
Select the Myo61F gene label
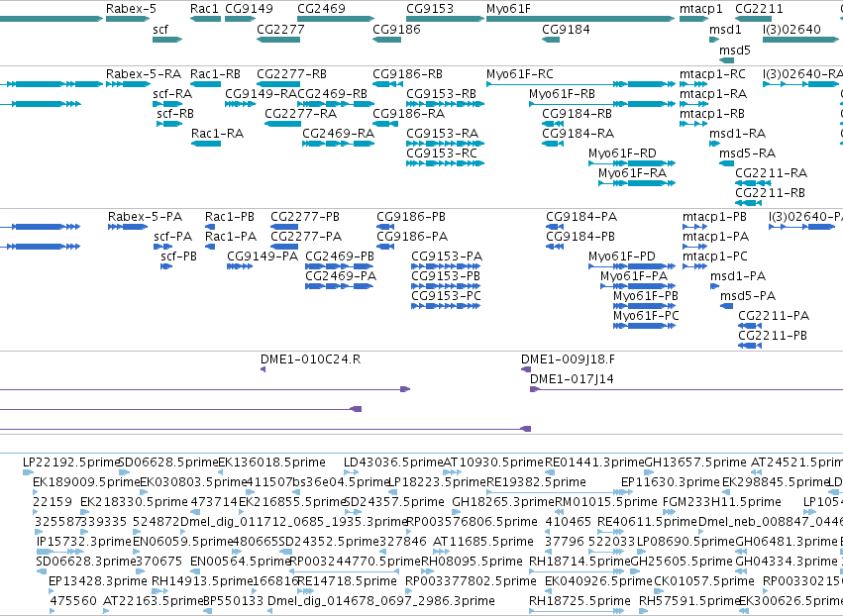coord(508,9)
